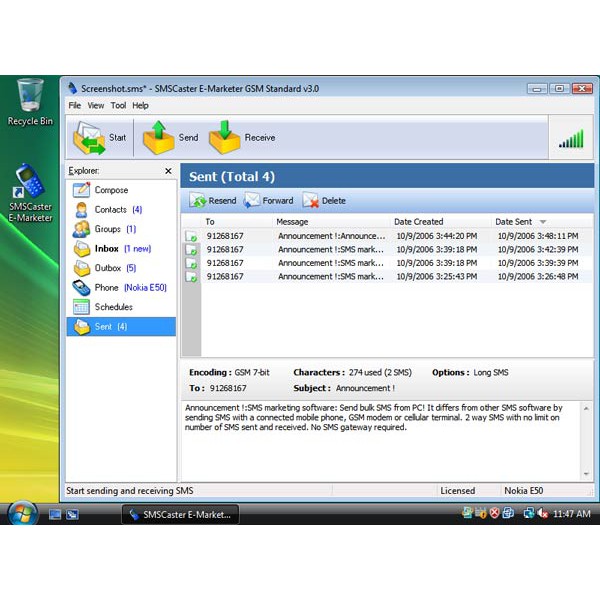Open the File menu
The height and width of the screenshot is (600, 600).
pos(74,105)
